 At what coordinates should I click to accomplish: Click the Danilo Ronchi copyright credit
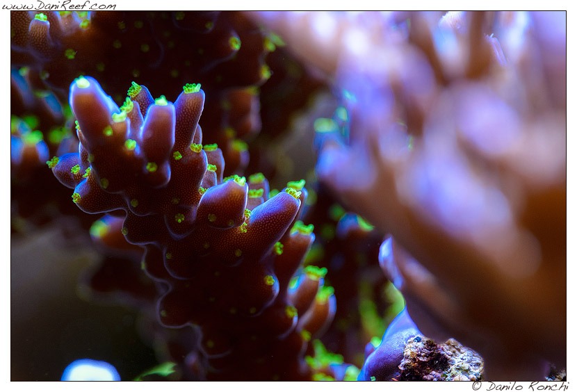(519, 386)
